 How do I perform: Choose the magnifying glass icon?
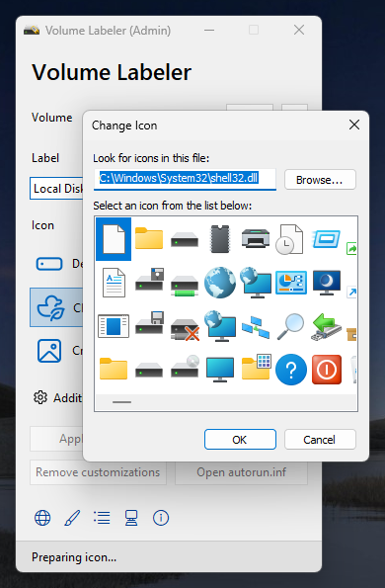(x=290, y=326)
